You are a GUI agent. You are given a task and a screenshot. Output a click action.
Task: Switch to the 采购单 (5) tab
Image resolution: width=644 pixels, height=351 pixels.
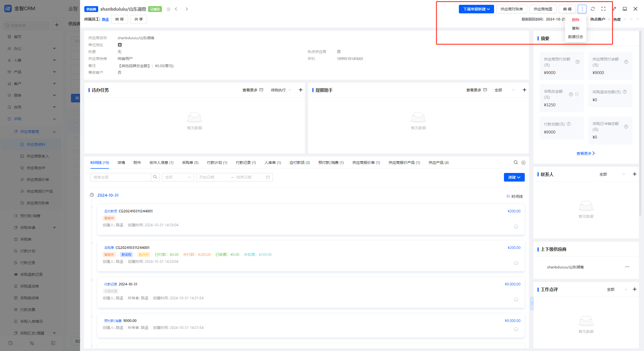pos(190,163)
